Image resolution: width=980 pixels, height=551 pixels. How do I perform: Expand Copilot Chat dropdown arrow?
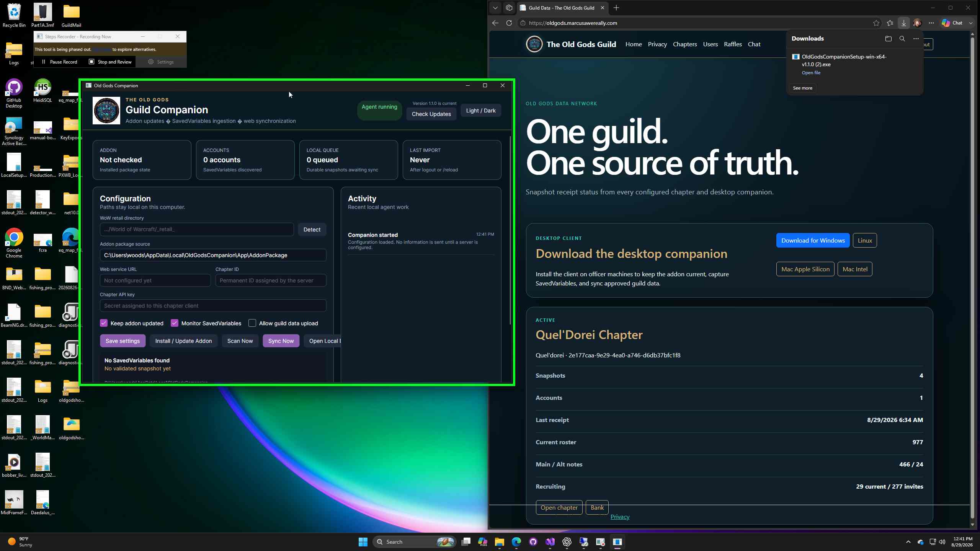[x=971, y=23]
